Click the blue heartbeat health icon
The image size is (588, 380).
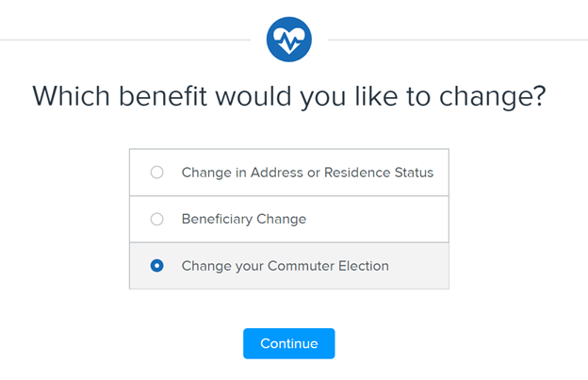click(288, 39)
